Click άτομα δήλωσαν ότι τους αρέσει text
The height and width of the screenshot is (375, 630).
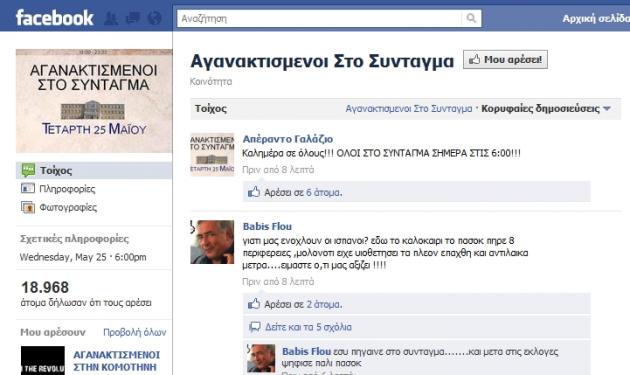(86, 303)
